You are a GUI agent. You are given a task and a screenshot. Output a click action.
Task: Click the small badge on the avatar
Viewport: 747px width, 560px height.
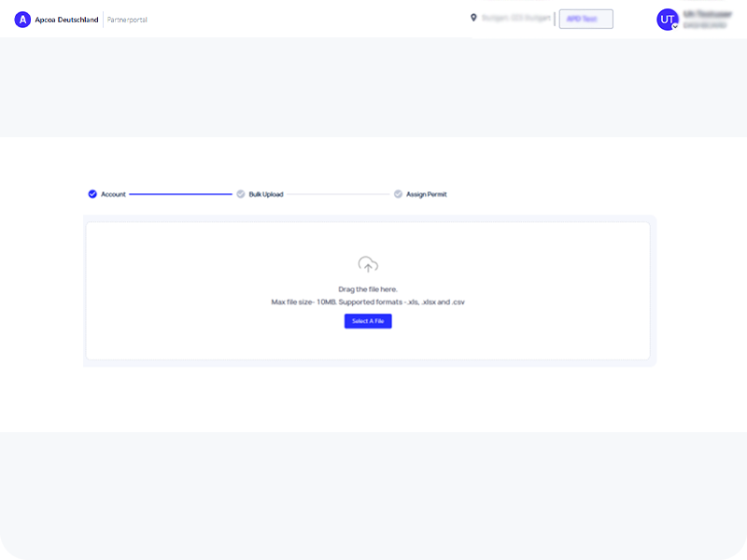point(675,26)
